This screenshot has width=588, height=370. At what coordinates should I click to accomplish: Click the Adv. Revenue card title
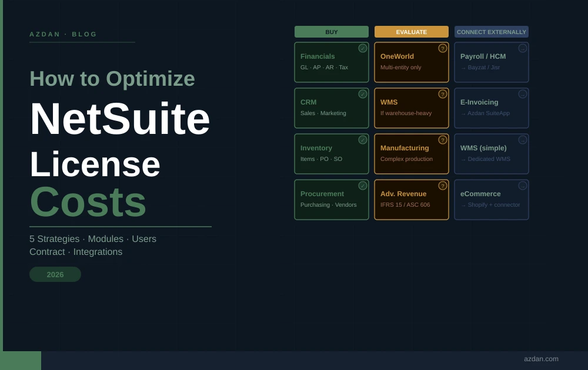pyautogui.click(x=403, y=194)
